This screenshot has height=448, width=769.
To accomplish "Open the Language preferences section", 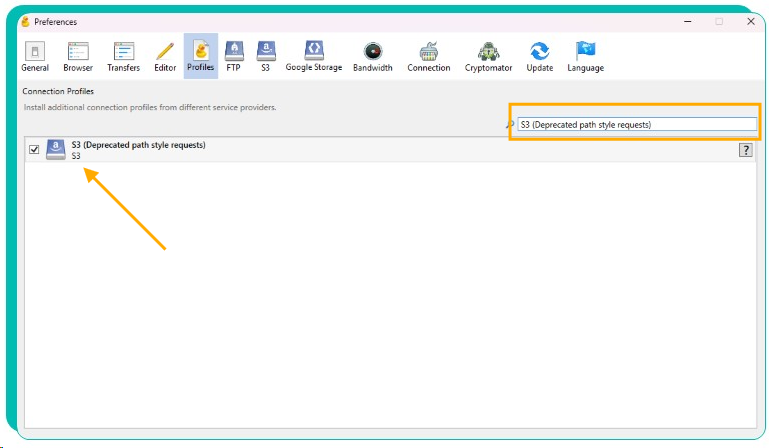I will coord(586,56).
